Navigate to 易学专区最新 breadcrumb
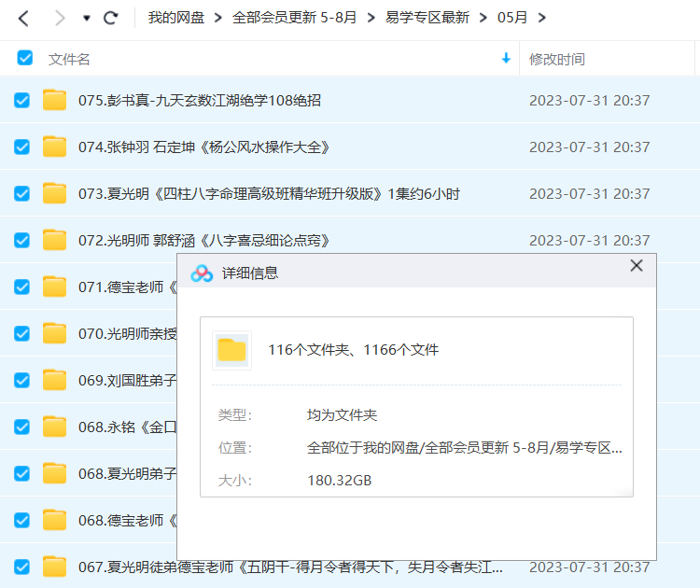The width and height of the screenshot is (700, 588). click(427, 18)
